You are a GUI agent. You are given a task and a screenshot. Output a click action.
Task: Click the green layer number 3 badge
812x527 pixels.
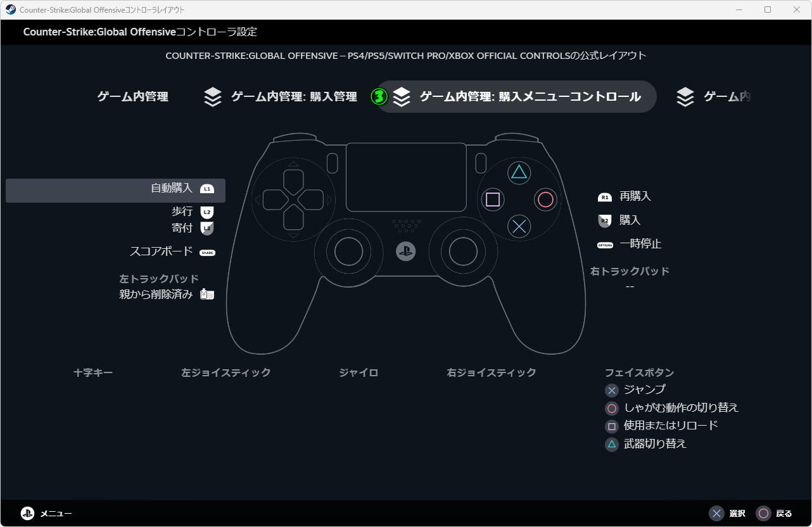[x=379, y=96]
